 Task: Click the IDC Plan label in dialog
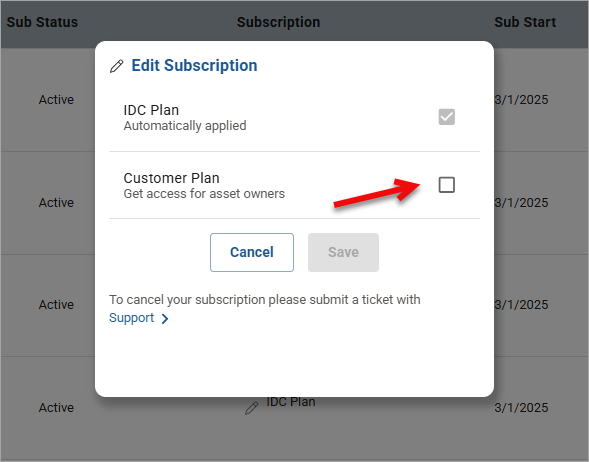(151, 110)
